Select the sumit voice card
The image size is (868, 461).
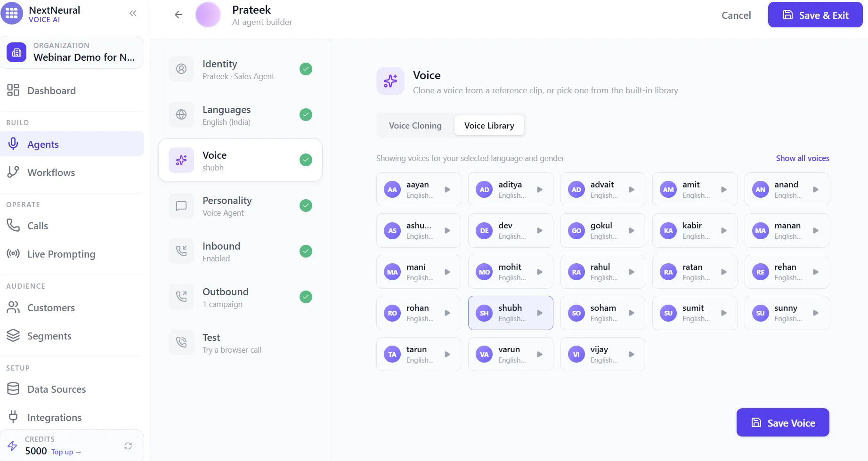(695, 313)
